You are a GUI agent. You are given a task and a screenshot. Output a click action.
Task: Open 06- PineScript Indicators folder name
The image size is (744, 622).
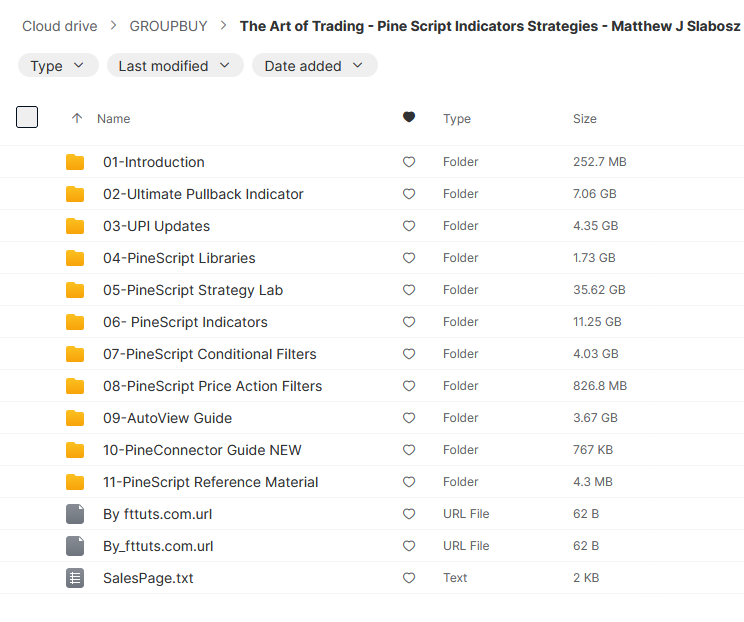pos(185,322)
